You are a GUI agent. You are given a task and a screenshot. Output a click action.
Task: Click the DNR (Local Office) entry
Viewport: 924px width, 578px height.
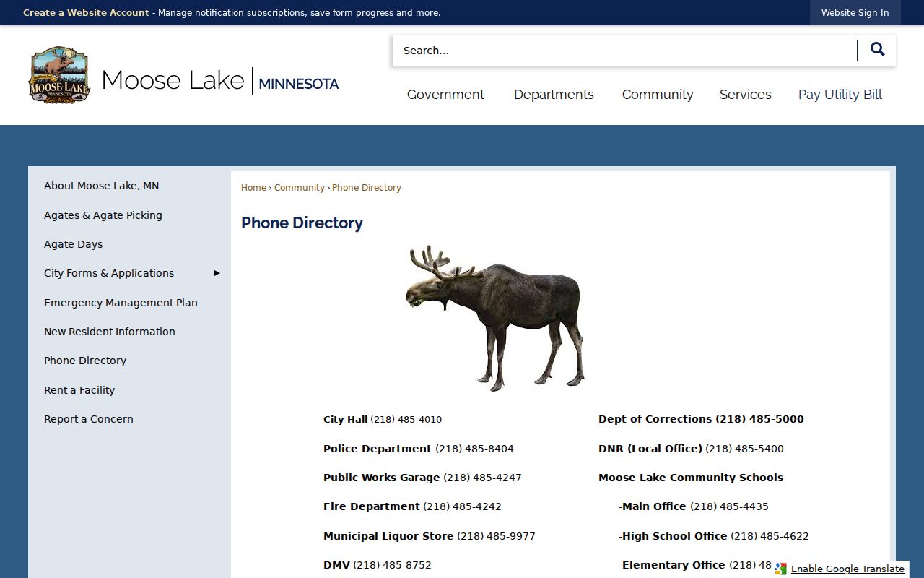click(x=691, y=449)
